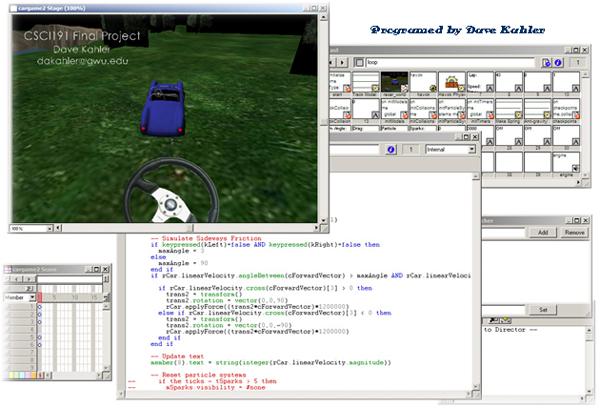Click the previous marker arrow in Score window
The image size is (600, 408).
(16, 279)
